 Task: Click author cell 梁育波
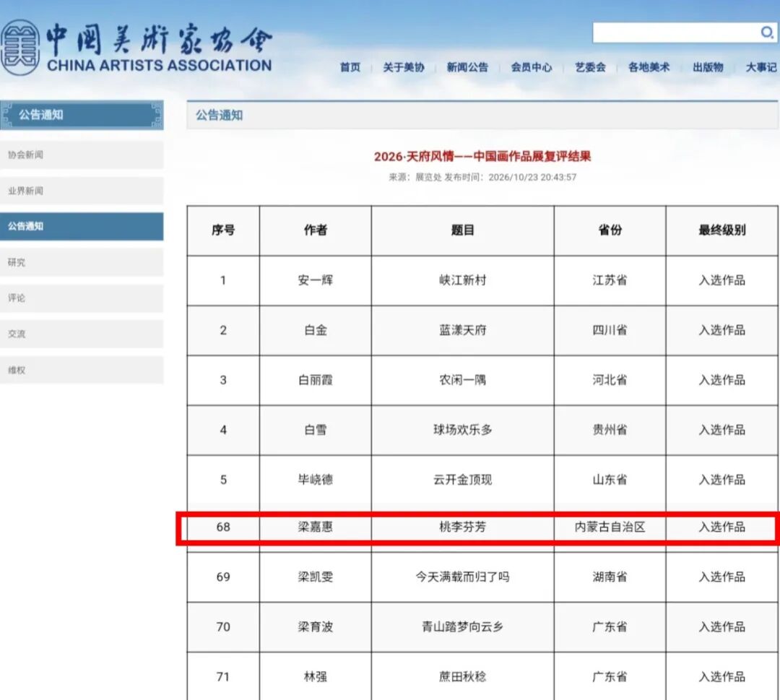316,627
